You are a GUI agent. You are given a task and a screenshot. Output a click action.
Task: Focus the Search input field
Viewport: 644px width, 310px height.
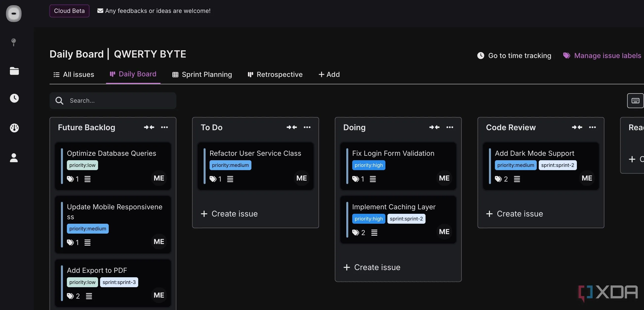coord(113,101)
